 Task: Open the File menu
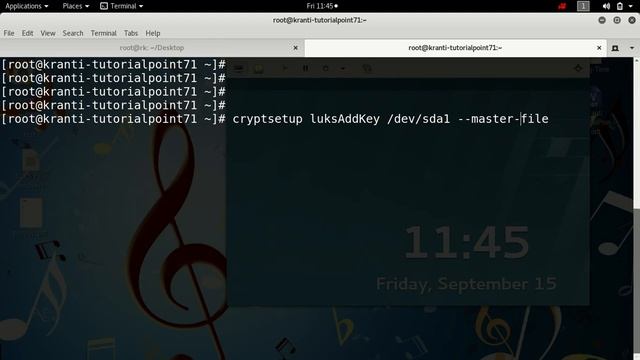[x=9, y=33]
